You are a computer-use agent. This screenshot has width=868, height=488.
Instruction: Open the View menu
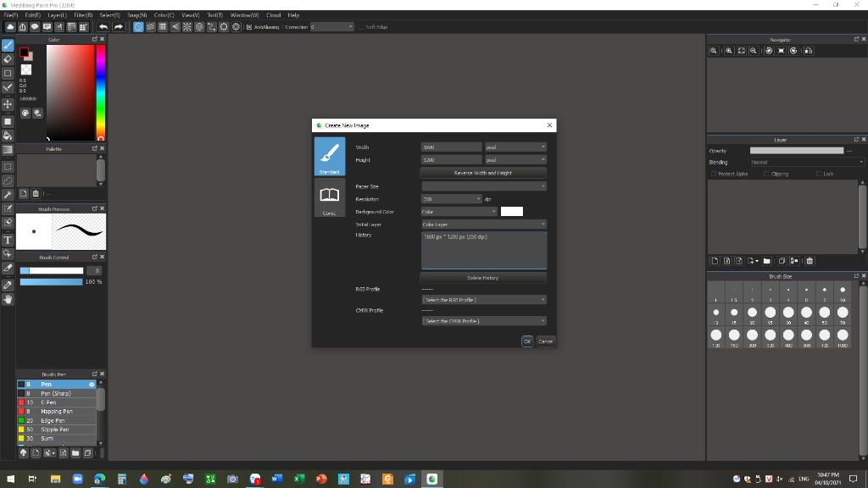(x=191, y=15)
